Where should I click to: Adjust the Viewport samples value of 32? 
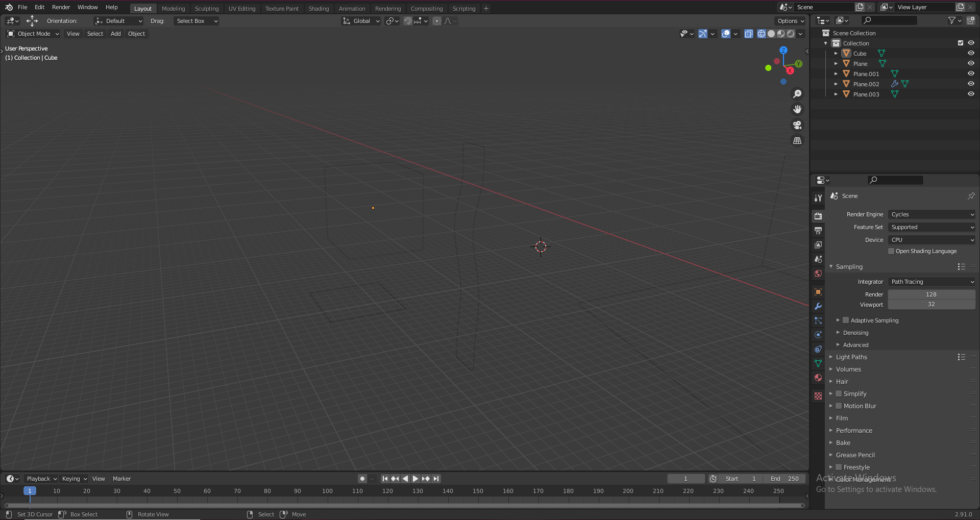931,304
